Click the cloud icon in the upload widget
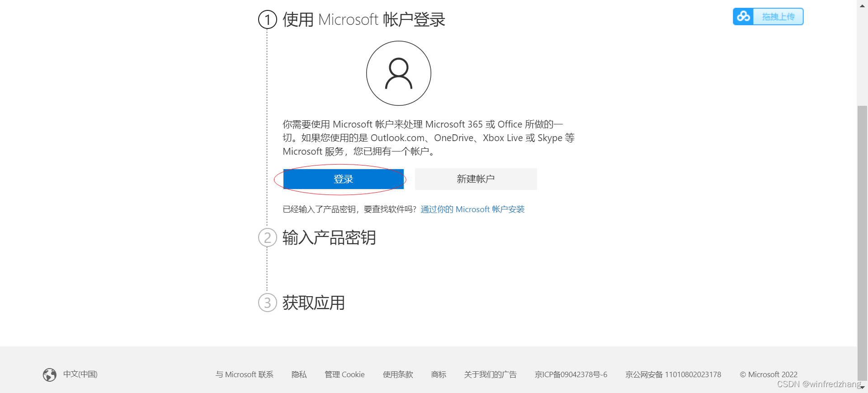 [743, 17]
